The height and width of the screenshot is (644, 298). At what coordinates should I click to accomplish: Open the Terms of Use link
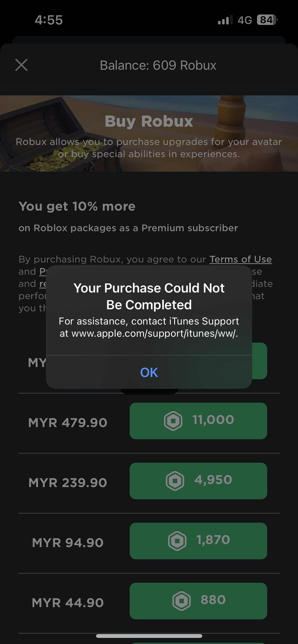tap(241, 259)
